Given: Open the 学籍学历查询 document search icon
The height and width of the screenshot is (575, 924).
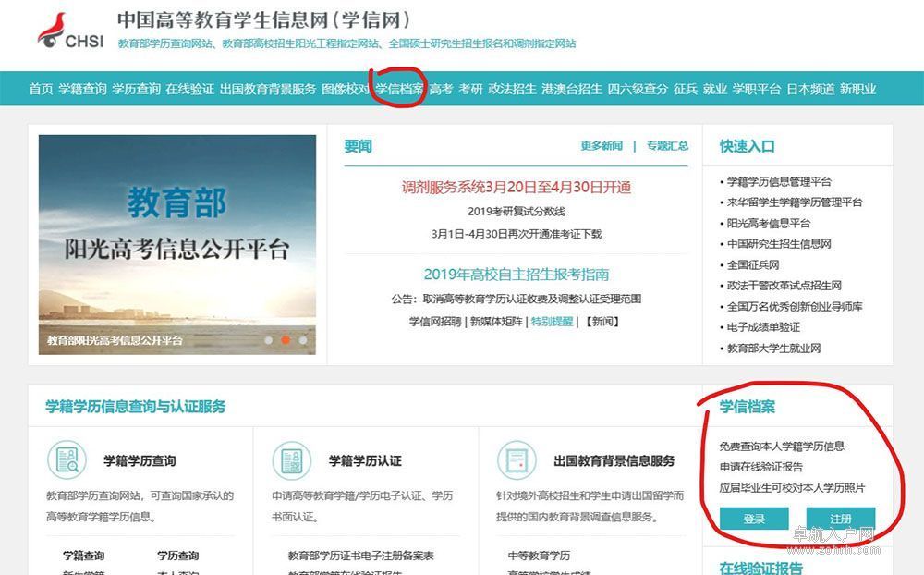Looking at the screenshot, I should pyautogui.click(x=67, y=460).
